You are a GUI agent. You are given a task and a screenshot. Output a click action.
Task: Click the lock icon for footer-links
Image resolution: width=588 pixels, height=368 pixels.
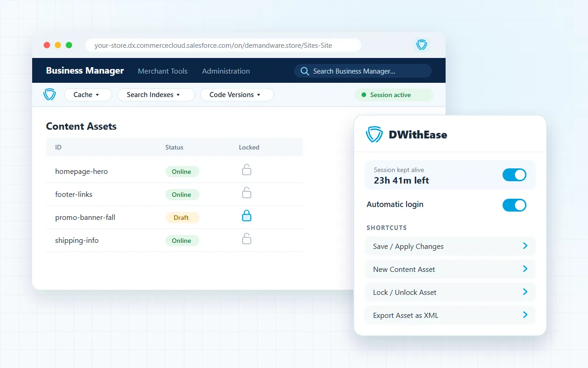[x=247, y=193]
